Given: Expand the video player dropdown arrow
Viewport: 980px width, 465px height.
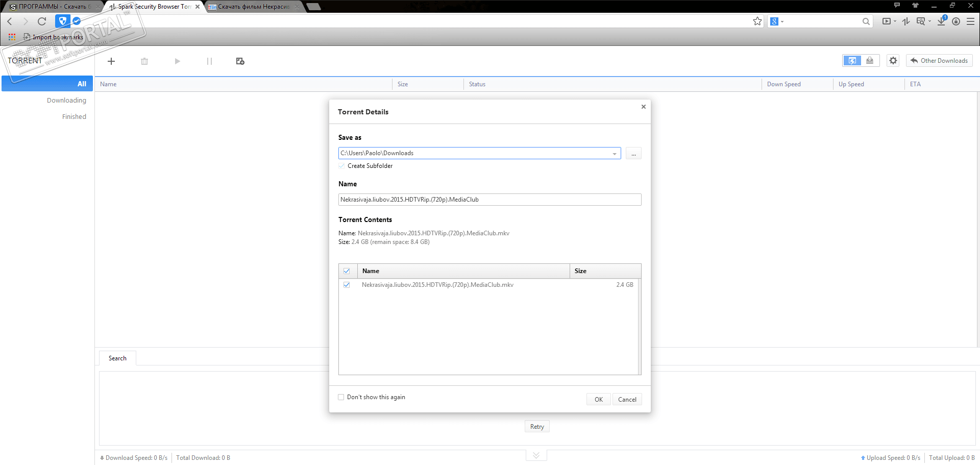Looking at the screenshot, I should coord(895,21).
